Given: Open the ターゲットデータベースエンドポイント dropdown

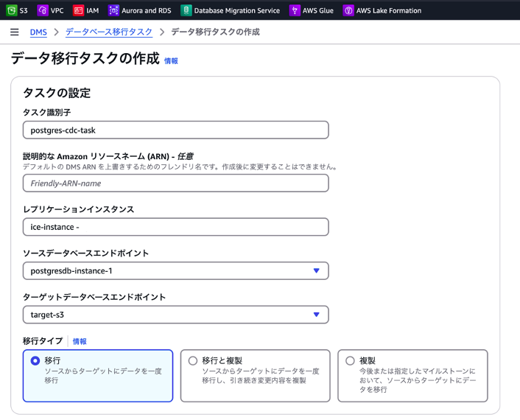Looking at the screenshot, I should click(176, 315).
